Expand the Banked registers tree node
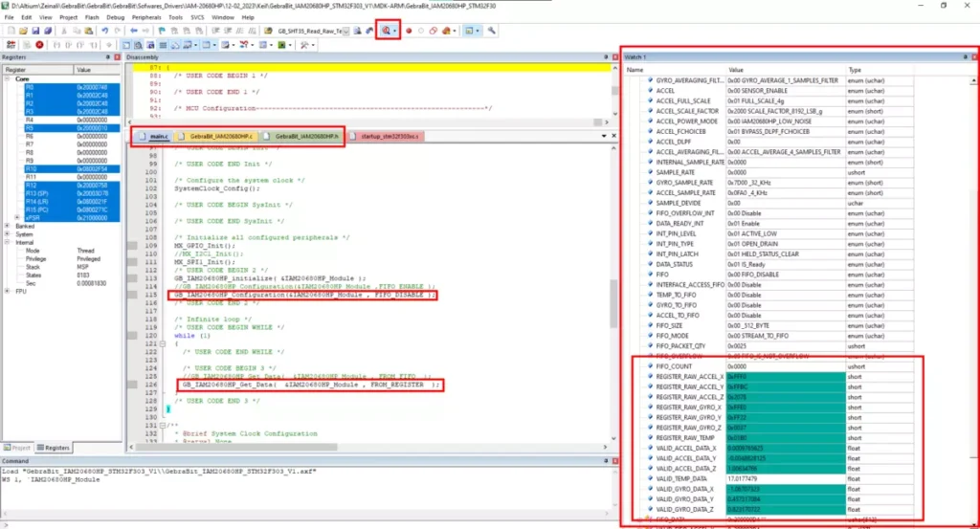 (x=8, y=226)
